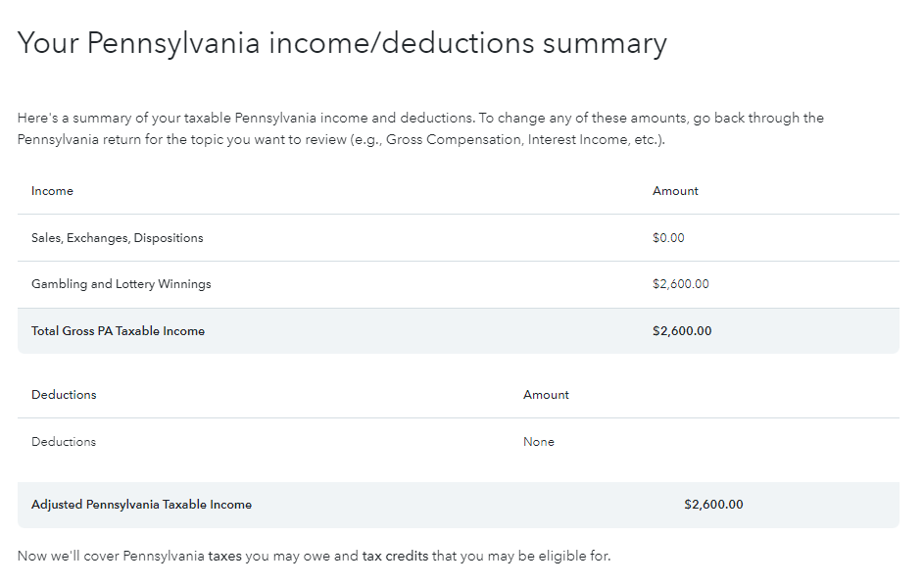924x586 pixels.
Task: Select the Adjusted Pennsylvania Taxable $2,600.00 amount
Action: pyautogui.click(x=713, y=504)
